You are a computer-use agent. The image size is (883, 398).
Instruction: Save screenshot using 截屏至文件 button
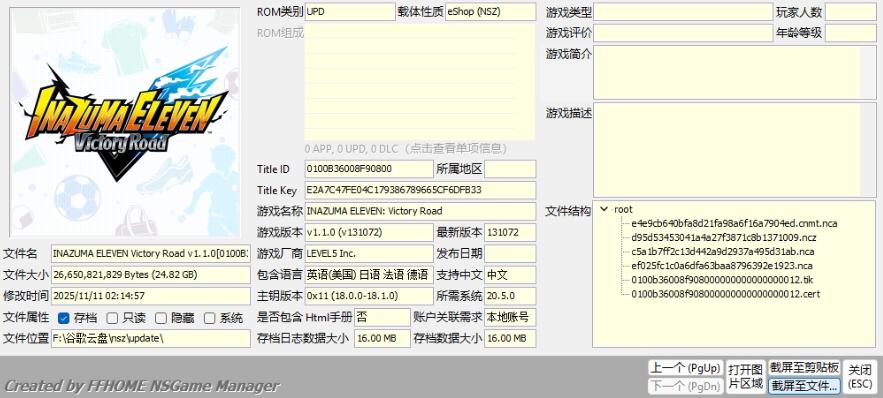805,386
